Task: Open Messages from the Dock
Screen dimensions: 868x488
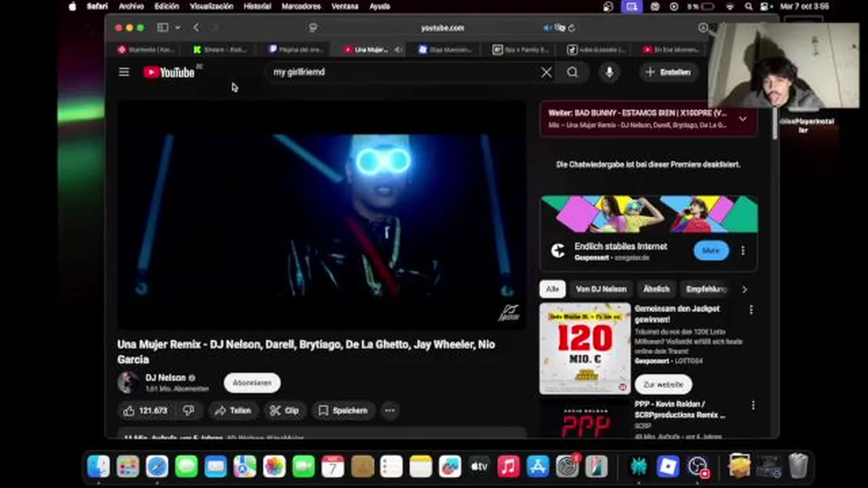Action: tap(186, 466)
